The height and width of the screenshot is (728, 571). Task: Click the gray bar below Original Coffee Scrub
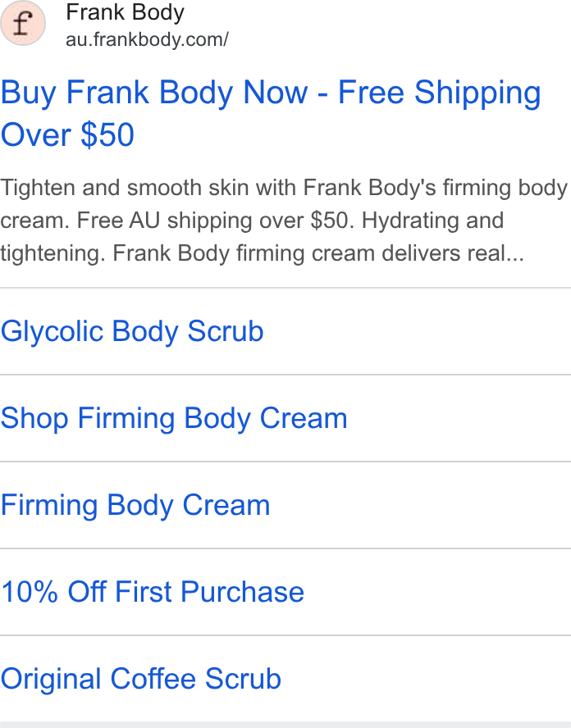(285, 725)
